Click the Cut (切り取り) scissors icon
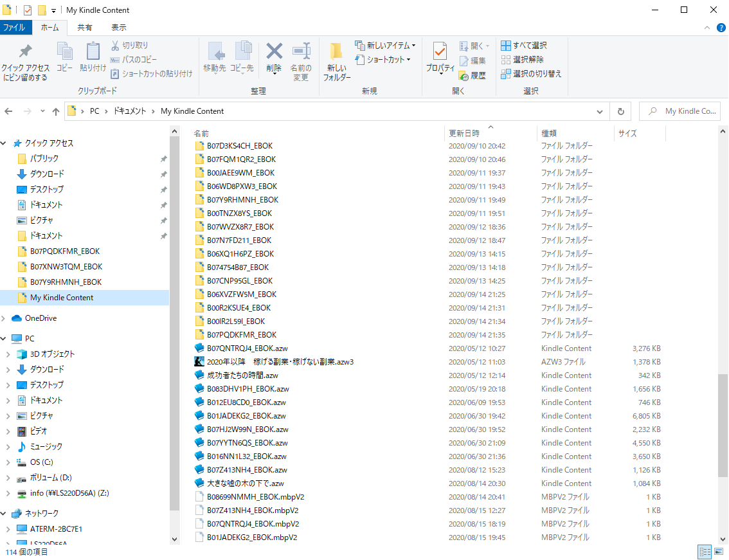The width and height of the screenshot is (729, 560). click(x=115, y=45)
